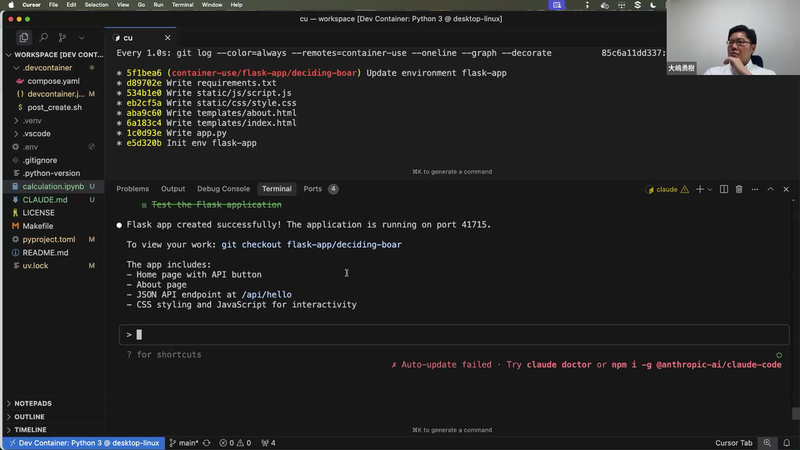Open the Go menu
The width and height of the screenshot is (800, 450).
141,5
